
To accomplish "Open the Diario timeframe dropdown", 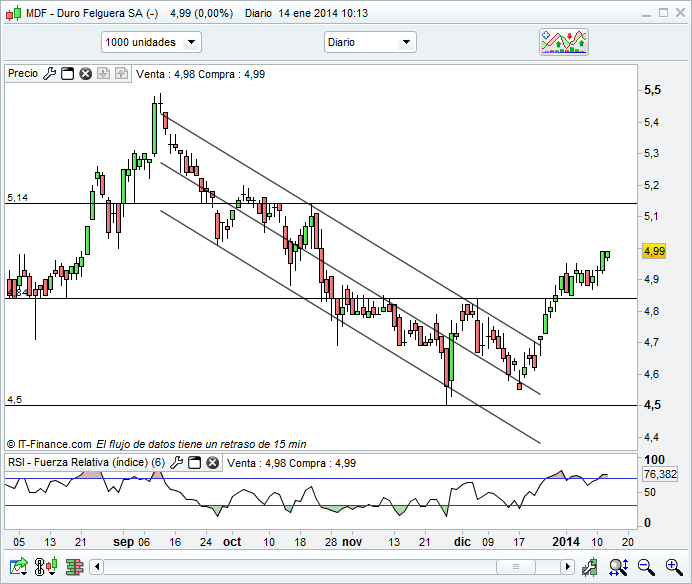I will pos(370,42).
